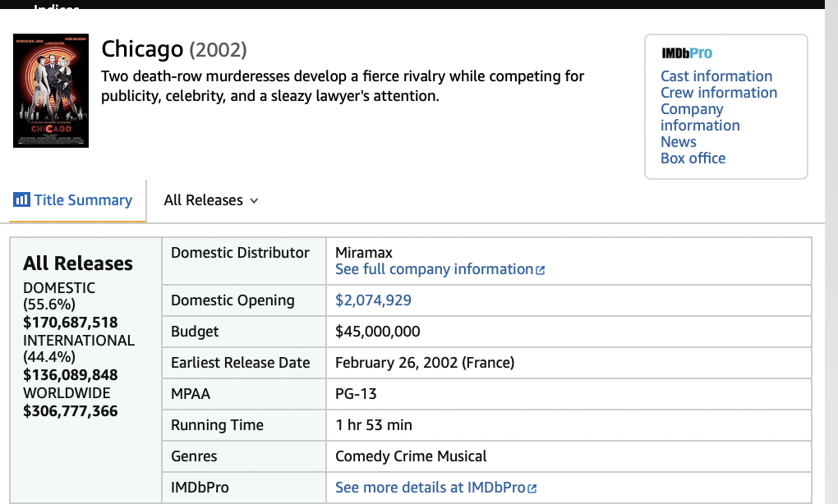The height and width of the screenshot is (504, 838).
Task: Select the worldwide gross $306,777,366 figure
Action: click(71, 410)
